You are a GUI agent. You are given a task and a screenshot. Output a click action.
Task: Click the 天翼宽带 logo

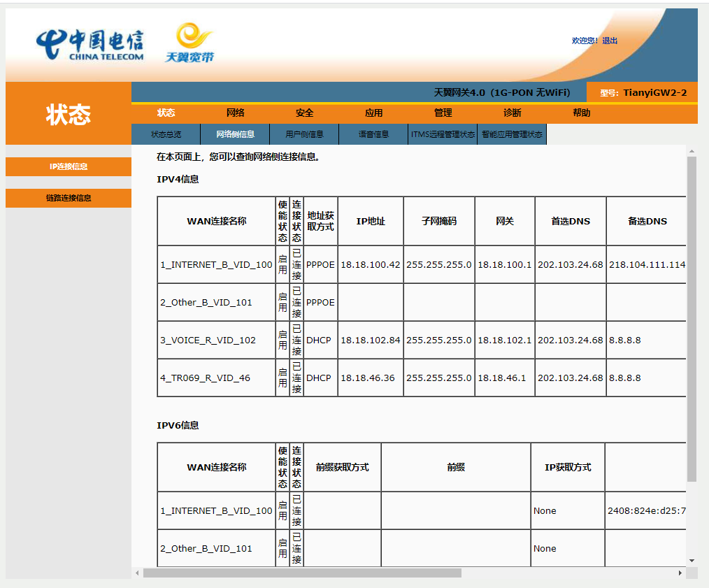pos(190,43)
